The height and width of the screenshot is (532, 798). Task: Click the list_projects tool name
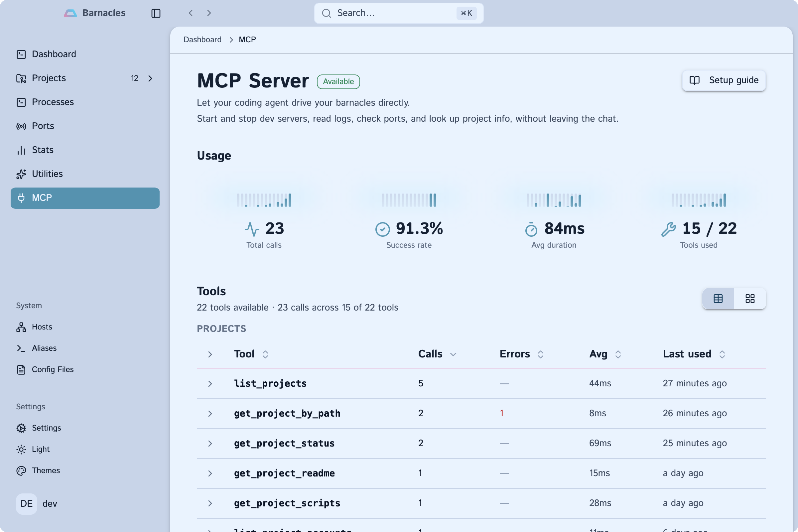[x=270, y=384]
